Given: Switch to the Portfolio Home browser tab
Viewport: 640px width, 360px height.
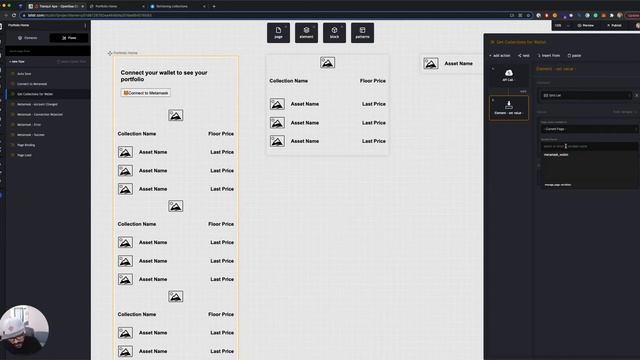Looking at the screenshot, I should click(116, 6).
